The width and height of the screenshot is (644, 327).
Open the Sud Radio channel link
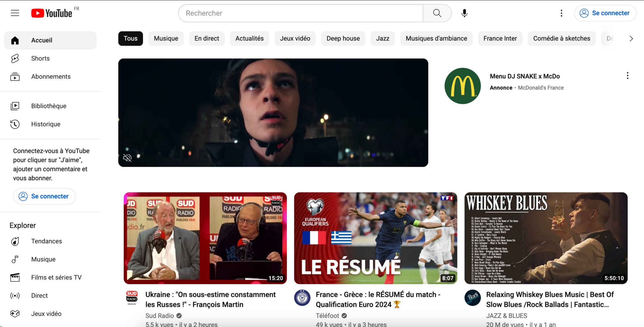159,315
